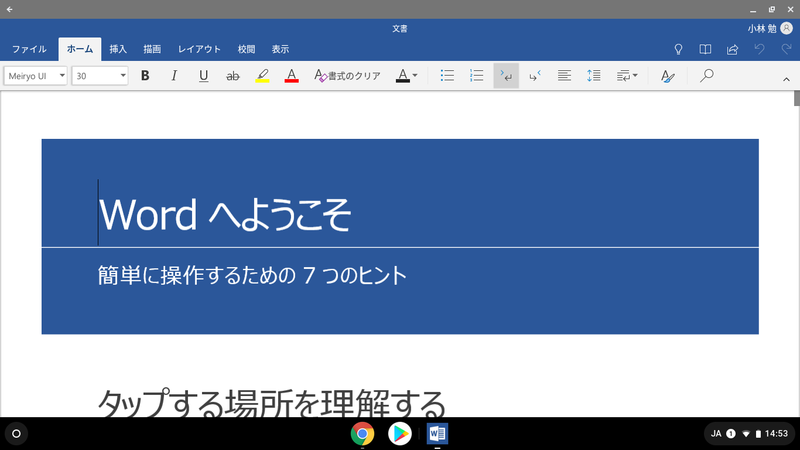Open the Chrome OS launcher circle

16,434
